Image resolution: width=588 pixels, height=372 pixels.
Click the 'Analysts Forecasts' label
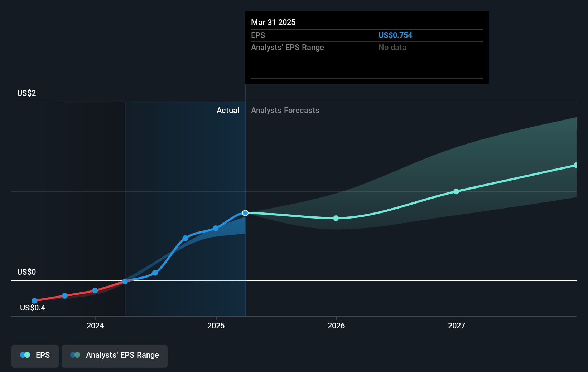coord(285,110)
